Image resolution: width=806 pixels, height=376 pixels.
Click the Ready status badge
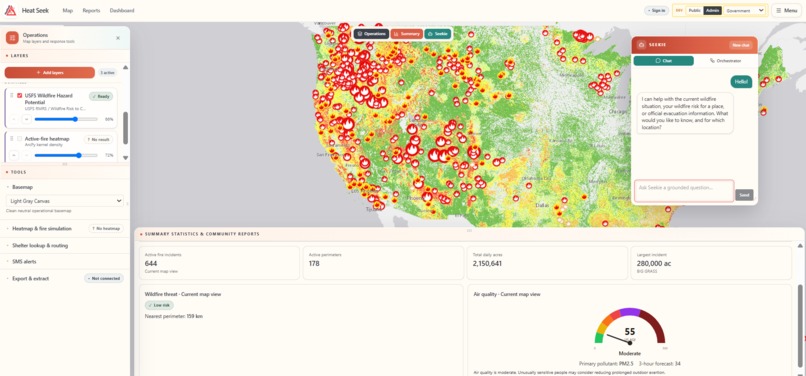click(101, 96)
